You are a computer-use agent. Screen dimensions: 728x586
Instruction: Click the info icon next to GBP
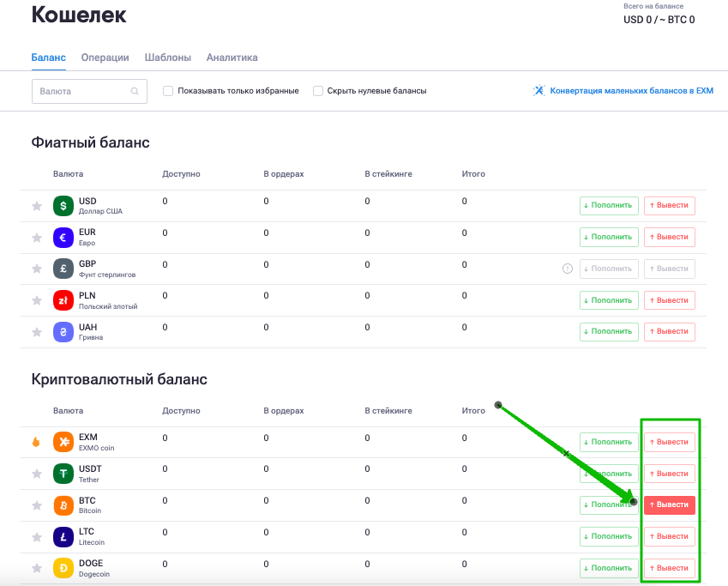click(x=568, y=269)
